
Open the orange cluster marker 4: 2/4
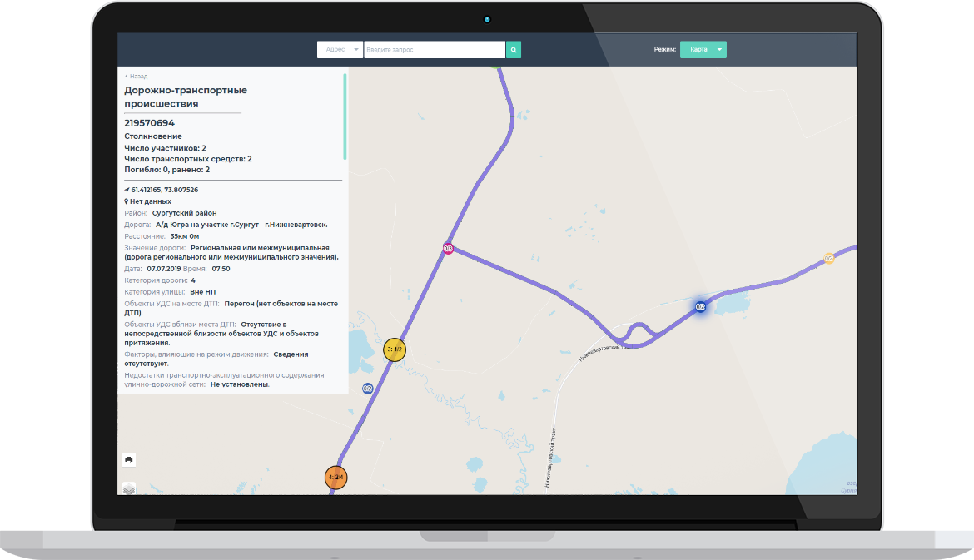click(335, 478)
